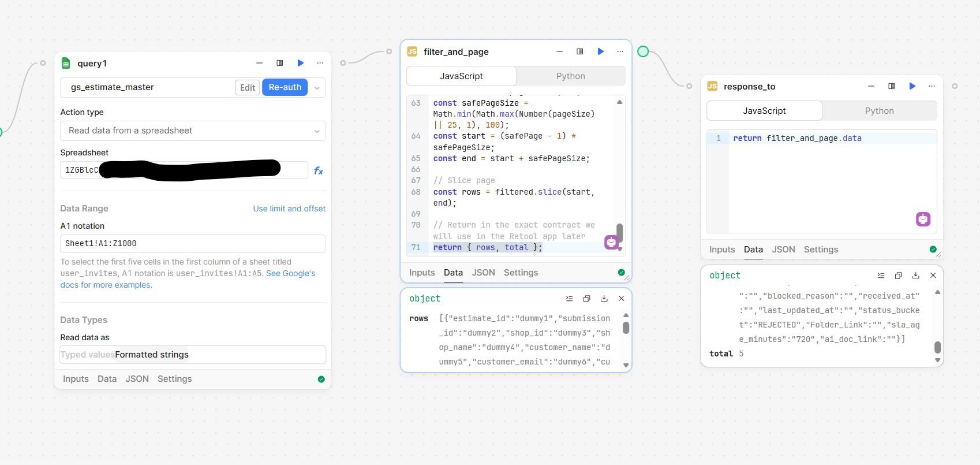Copy the response_to output object

898,276
